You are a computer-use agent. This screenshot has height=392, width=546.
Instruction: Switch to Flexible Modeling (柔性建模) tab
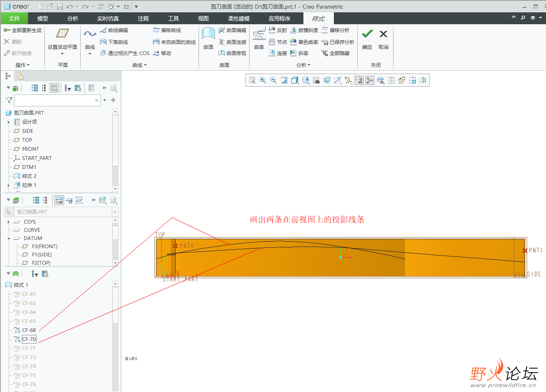239,18
